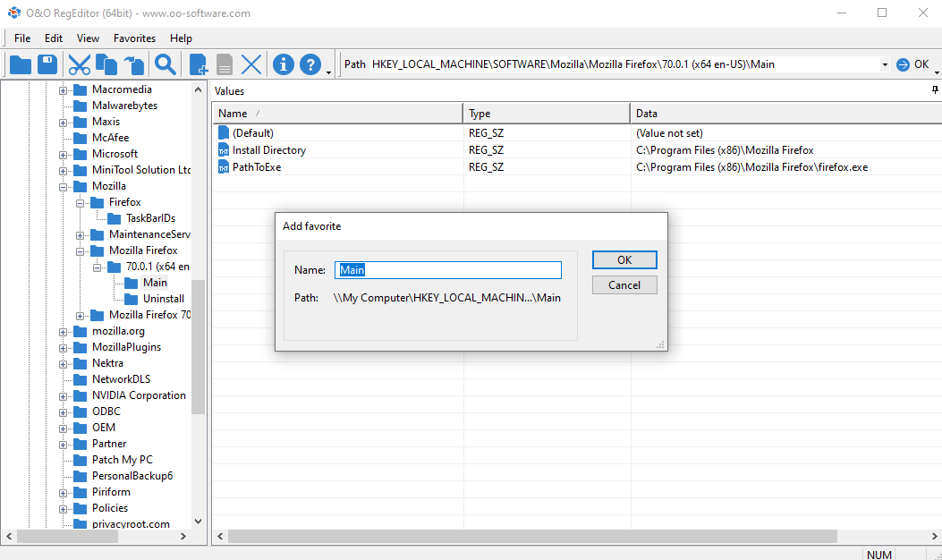
Task: Select the PersonalBackup6 key
Action: (132, 476)
